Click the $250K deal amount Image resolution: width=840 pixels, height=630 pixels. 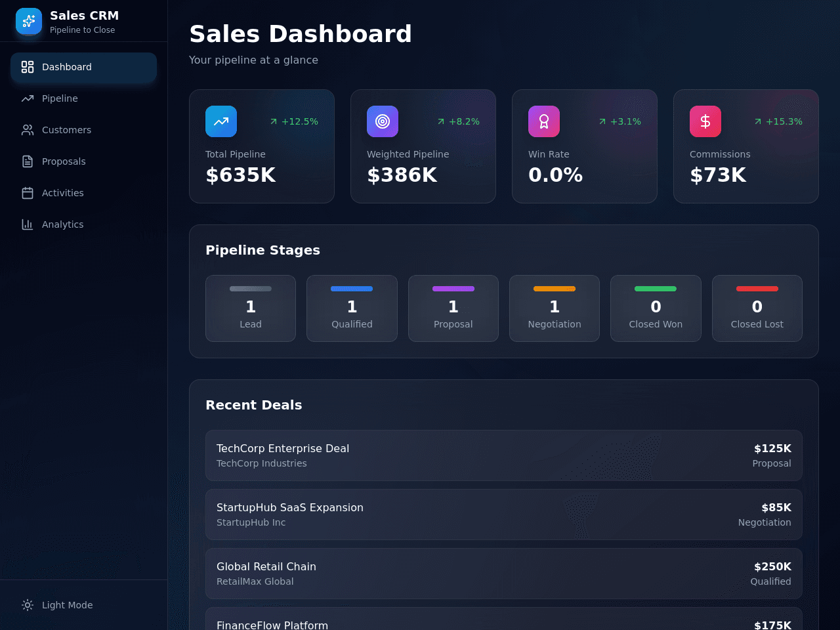point(772,567)
